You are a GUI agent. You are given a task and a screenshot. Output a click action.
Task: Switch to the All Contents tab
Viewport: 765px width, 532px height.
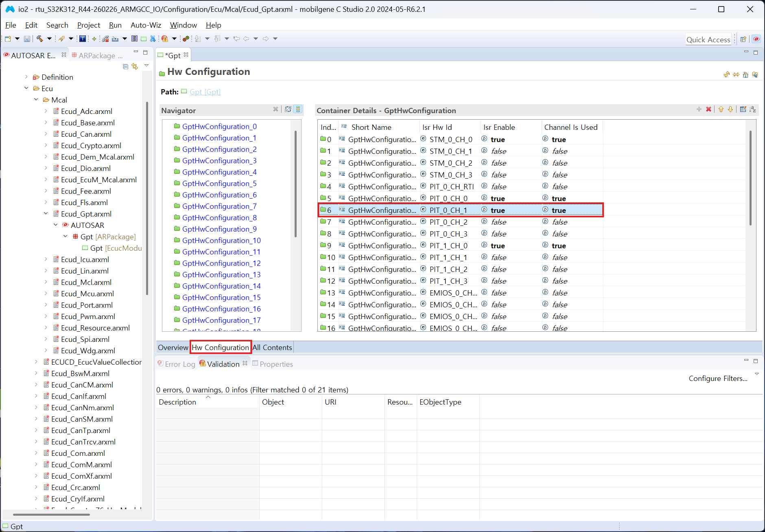click(x=272, y=347)
